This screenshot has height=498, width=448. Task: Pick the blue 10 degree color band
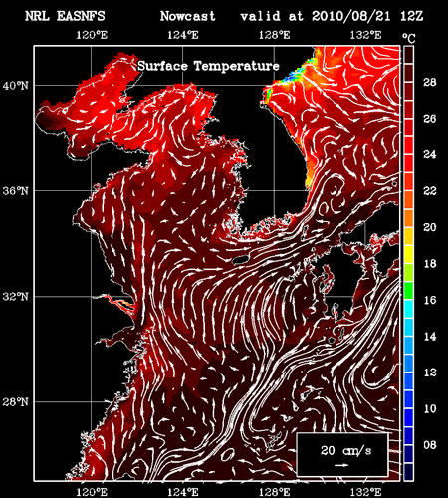tap(408, 399)
